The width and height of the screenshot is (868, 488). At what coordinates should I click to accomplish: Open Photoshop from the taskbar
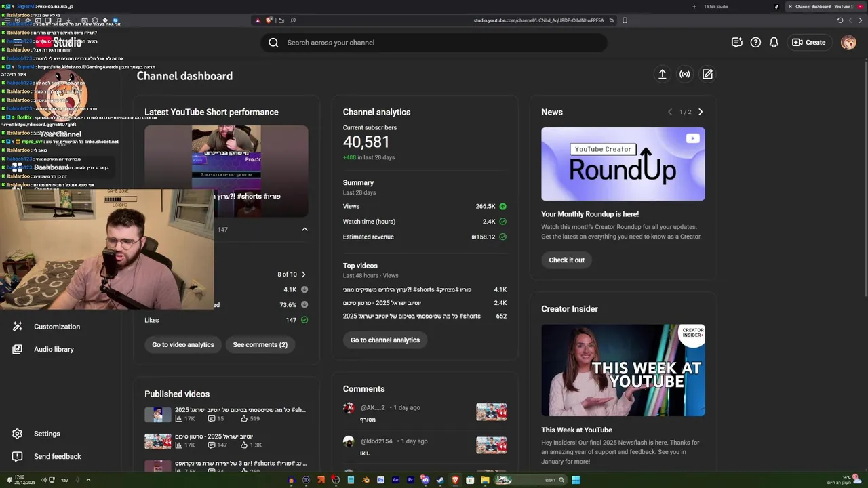click(380, 480)
